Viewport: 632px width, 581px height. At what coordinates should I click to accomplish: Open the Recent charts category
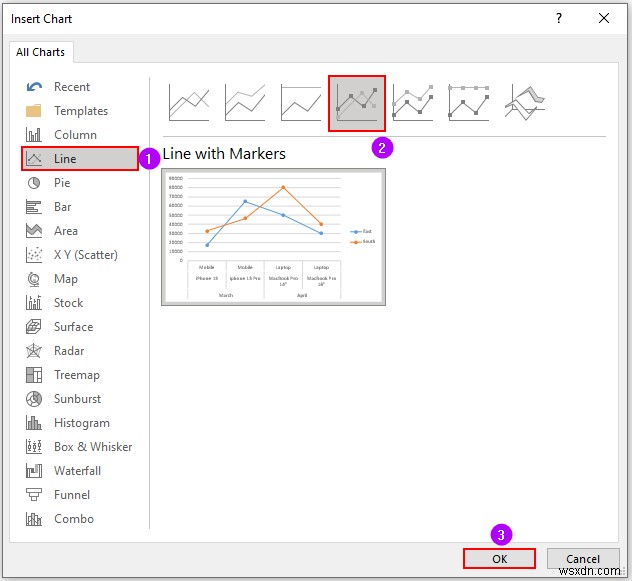pos(34,87)
